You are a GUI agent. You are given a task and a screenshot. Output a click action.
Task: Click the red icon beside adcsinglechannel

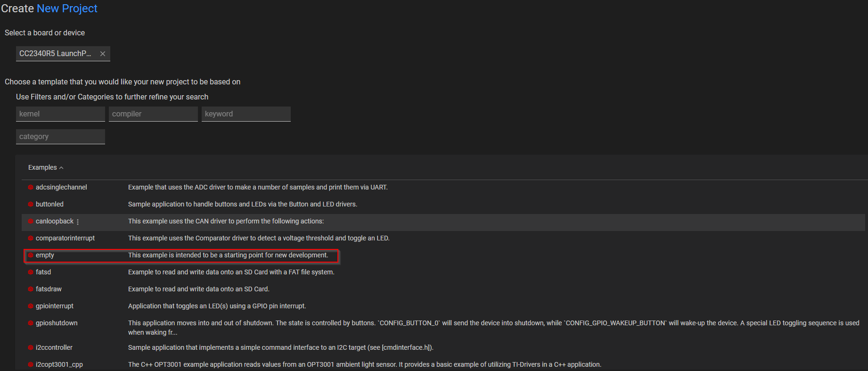point(31,188)
